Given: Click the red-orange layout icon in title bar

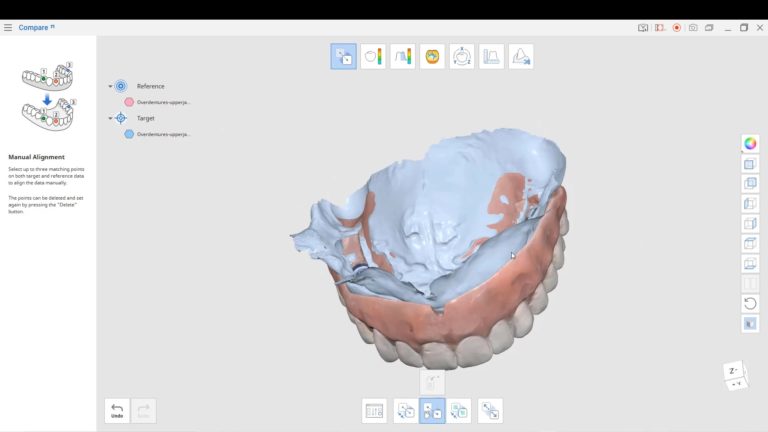Looking at the screenshot, I should point(660,28).
